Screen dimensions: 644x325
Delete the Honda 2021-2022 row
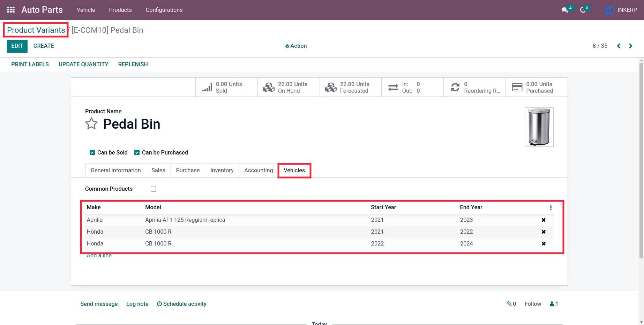click(x=544, y=232)
